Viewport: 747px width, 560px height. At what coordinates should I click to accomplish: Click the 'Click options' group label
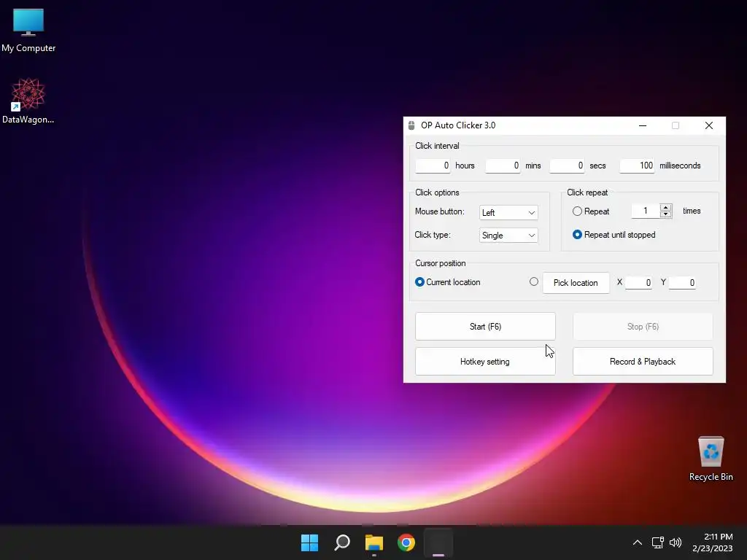437,192
